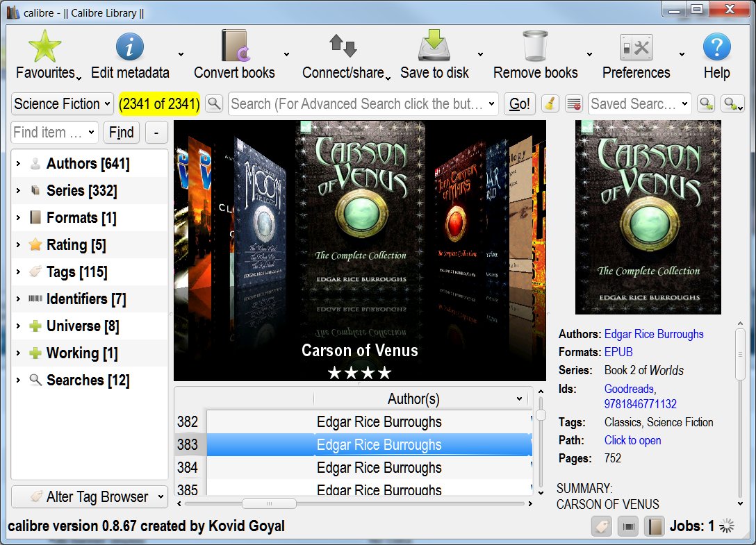The width and height of the screenshot is (756, 545).
Task: Open Connect/share arrows icon
Action: coord(343,46)
